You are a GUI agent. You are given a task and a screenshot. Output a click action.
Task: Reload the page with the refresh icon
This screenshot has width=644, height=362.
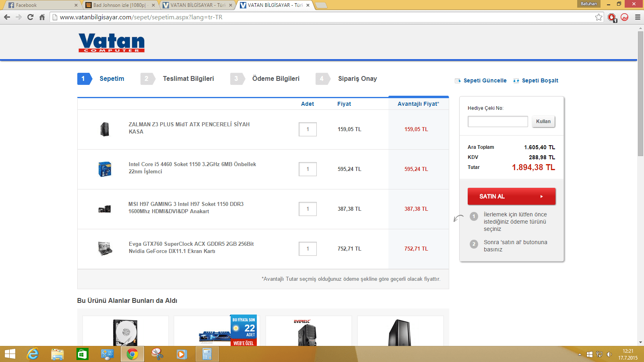30,17
